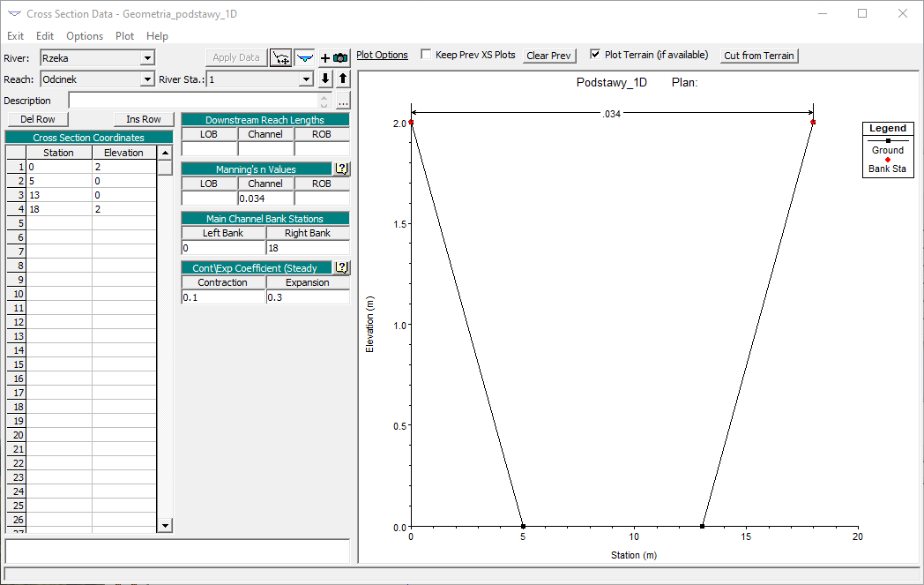Uncheck Plot Terrain (if available)
The height and width of the screenshot is (585, 924).
click(596, 55)
